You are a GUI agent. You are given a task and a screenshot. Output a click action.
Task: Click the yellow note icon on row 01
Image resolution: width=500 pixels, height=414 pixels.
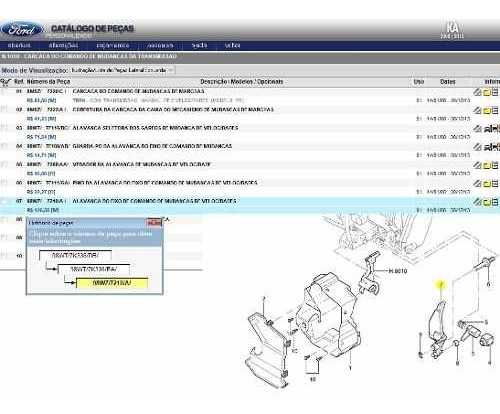487,92
